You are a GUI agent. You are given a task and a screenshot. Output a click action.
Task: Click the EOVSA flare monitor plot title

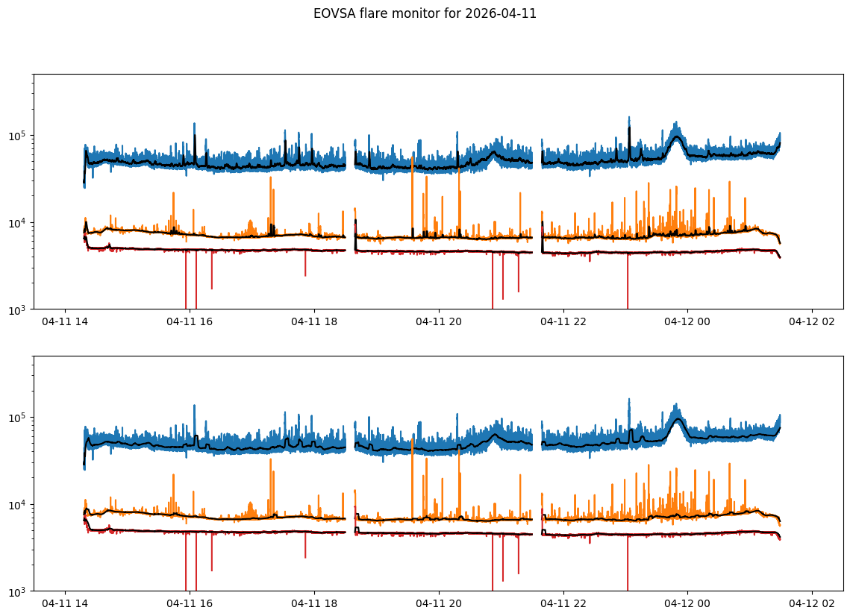point(425,13)
